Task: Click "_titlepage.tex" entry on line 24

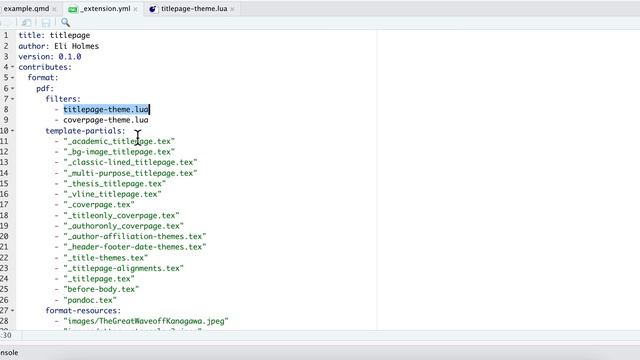Action: 99,279
